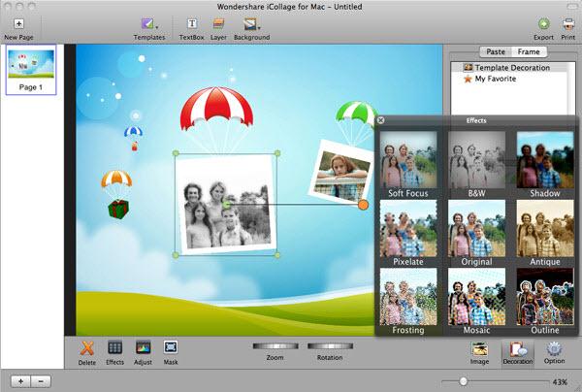Open the Adjust tool
The width and height of the screenshot is (582, 392).
(x=143, y=352)
